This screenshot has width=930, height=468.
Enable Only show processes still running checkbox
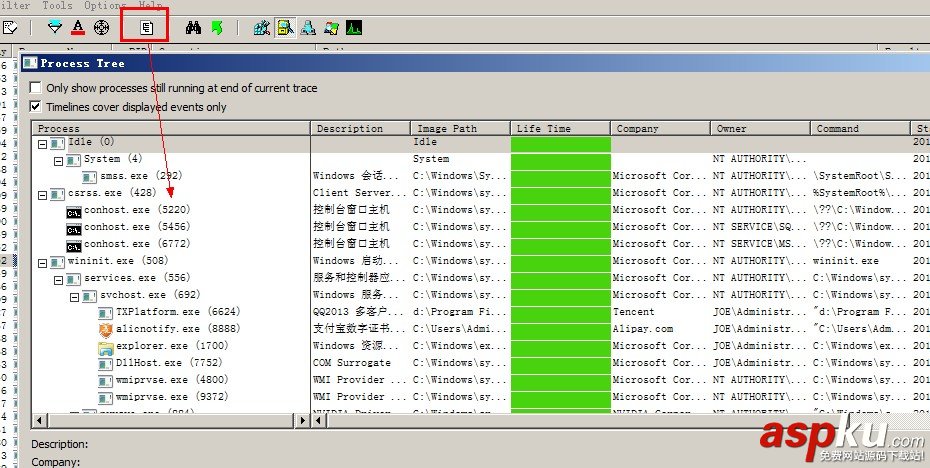(36, 88)
